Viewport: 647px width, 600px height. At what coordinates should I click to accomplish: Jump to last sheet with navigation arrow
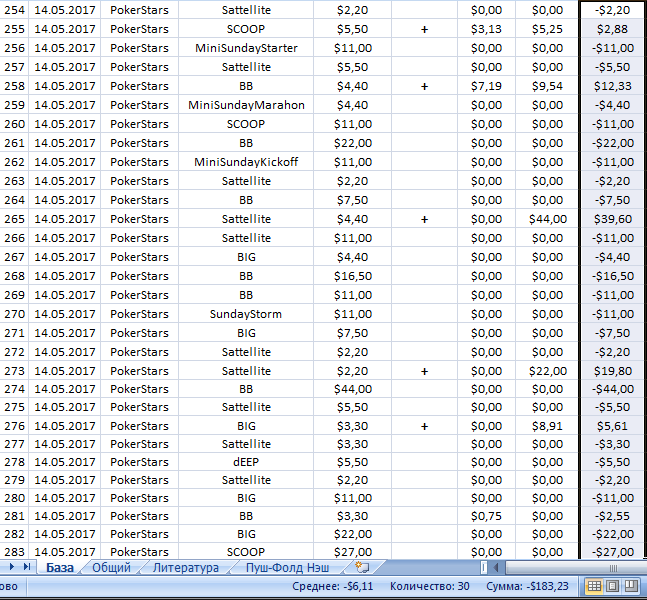(x=27, y=567)
